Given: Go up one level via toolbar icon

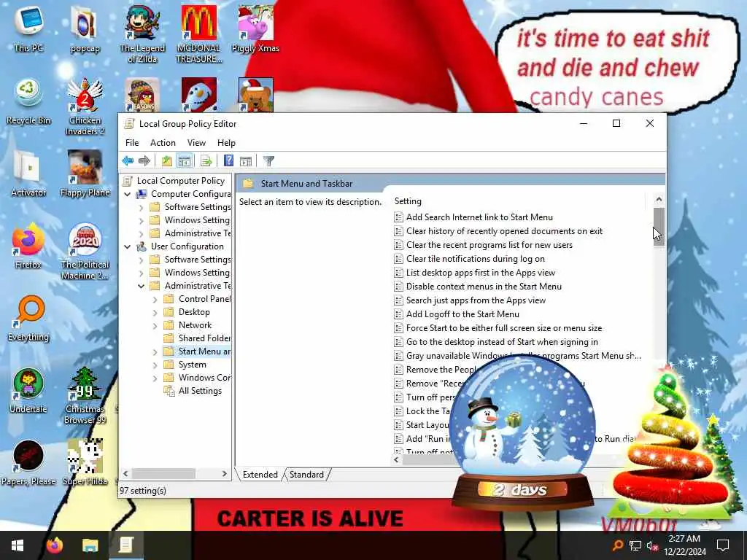Looking at the screenshot, I should [x=167, y=161].
